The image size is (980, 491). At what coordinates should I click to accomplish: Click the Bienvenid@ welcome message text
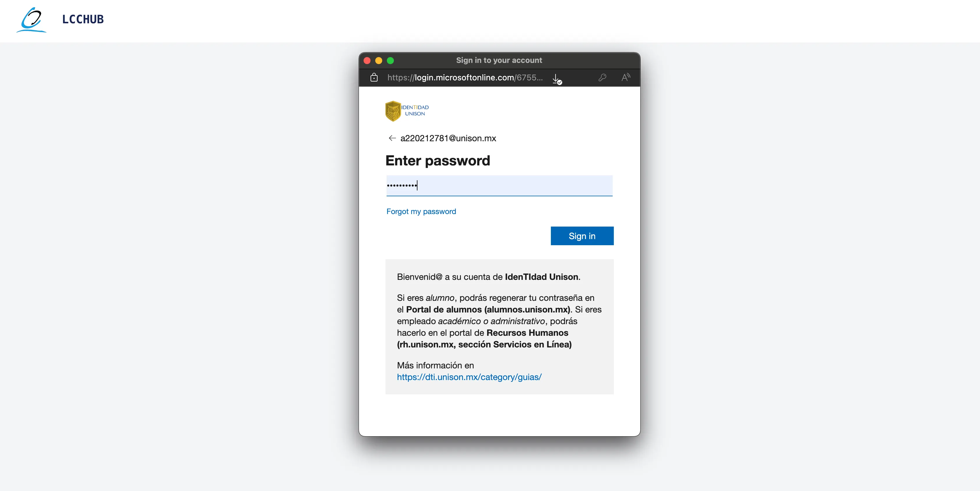[x=489, y=277]
